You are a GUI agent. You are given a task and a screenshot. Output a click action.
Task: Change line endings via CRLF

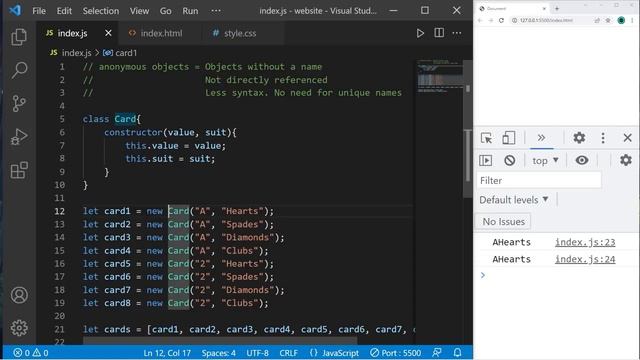coord(288,353)
